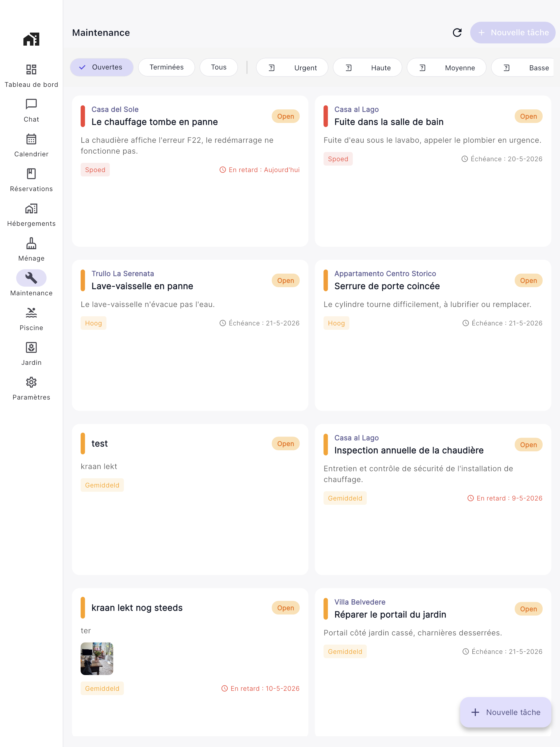Viewport: 560px width, 747px height.
Task: Open the Tableau de bord dashboard icon
Action: click(x=31, y=69)
